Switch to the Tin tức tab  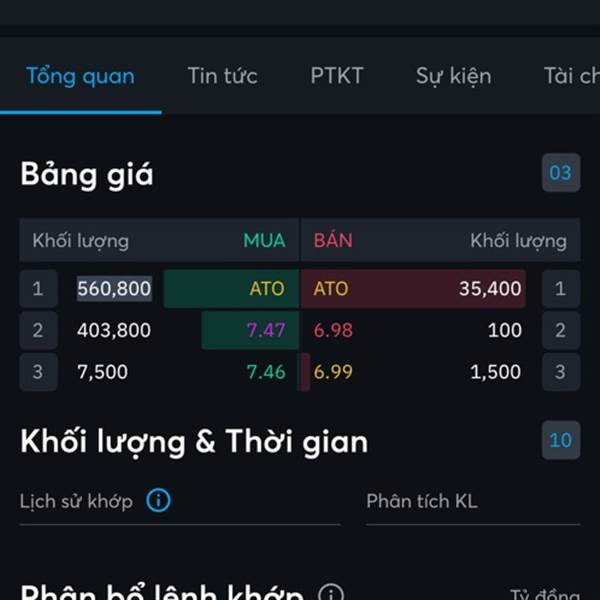tap(223, 76)
